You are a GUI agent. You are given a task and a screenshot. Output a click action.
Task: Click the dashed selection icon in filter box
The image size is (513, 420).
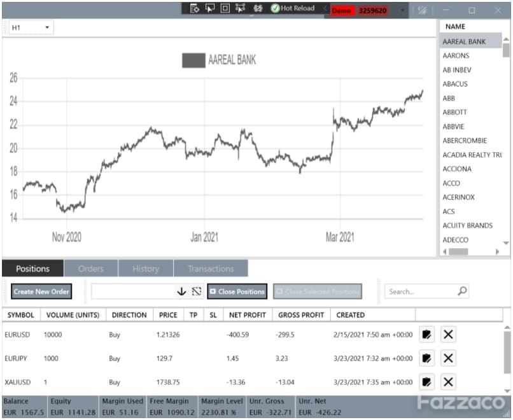(x=197, y=291)
